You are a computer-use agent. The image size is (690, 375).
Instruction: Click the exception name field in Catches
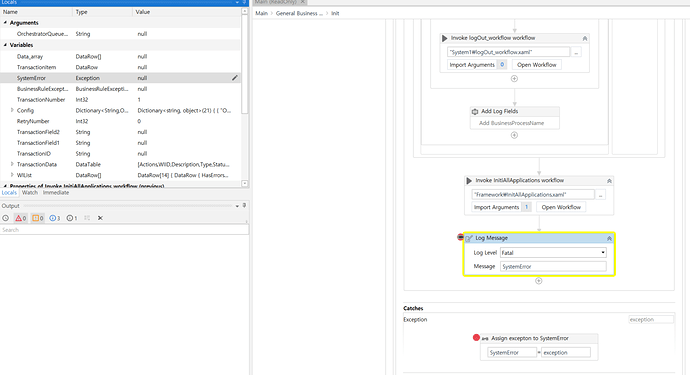click(x=651, y=320)
